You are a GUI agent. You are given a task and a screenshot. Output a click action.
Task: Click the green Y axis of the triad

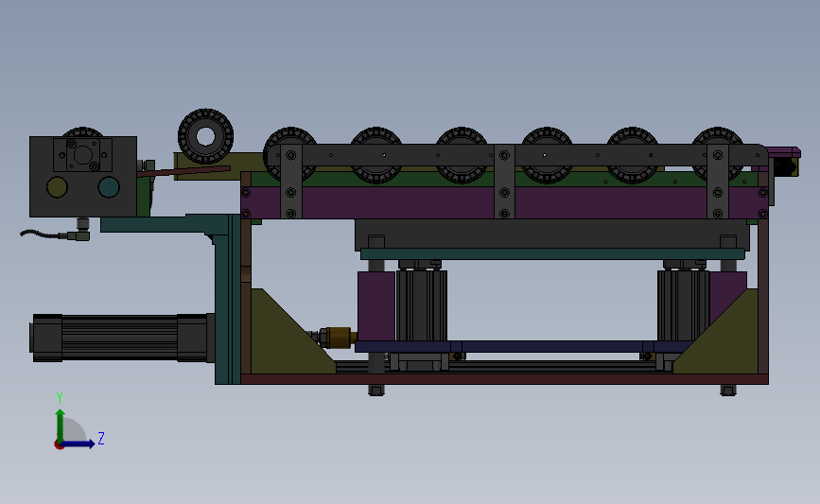tap(61, 426)
